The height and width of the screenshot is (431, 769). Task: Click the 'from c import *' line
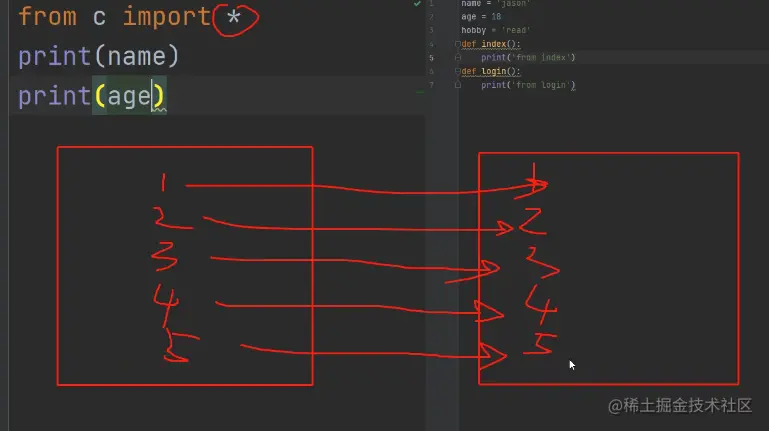(130, 17)
